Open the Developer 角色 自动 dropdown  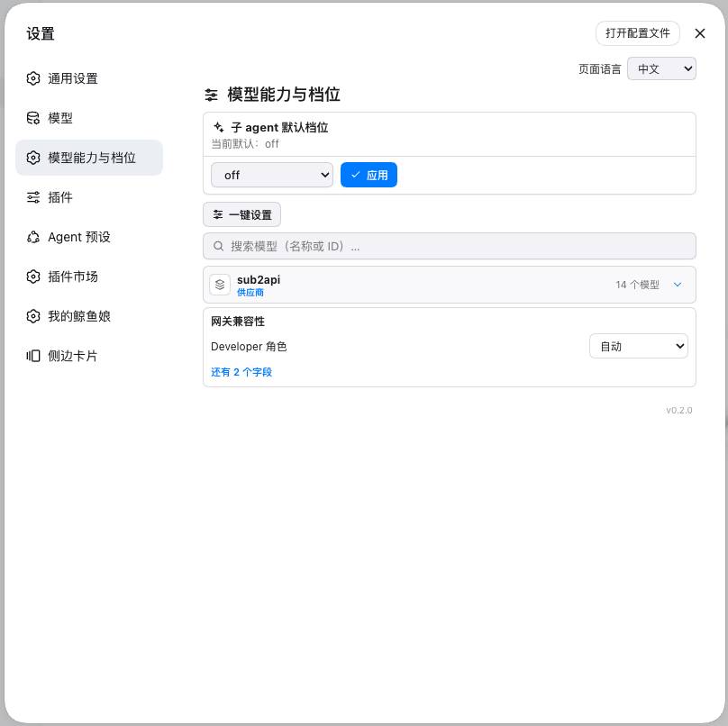click(639, 346)
